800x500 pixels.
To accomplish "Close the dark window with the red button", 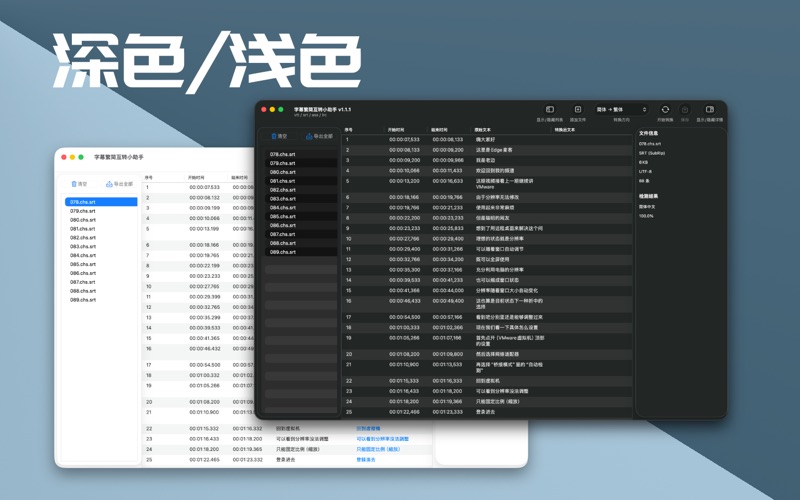I will 264,109.
